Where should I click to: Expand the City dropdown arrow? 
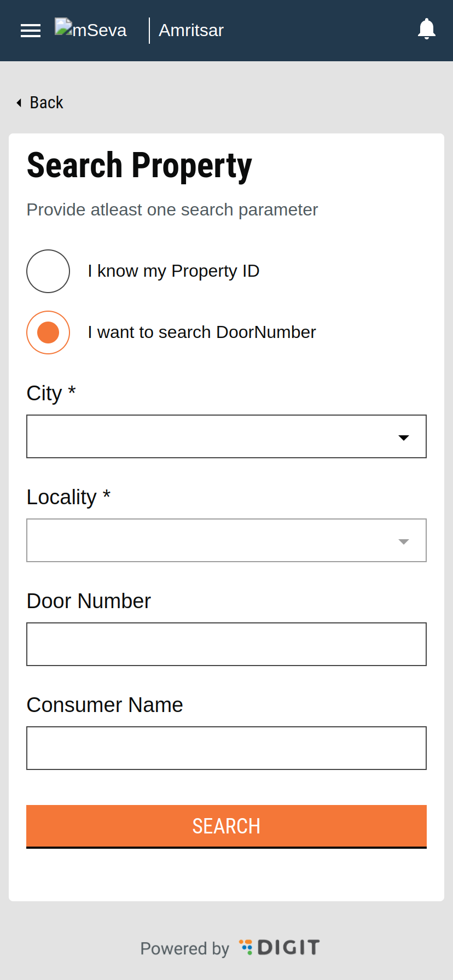click(404, 437)
